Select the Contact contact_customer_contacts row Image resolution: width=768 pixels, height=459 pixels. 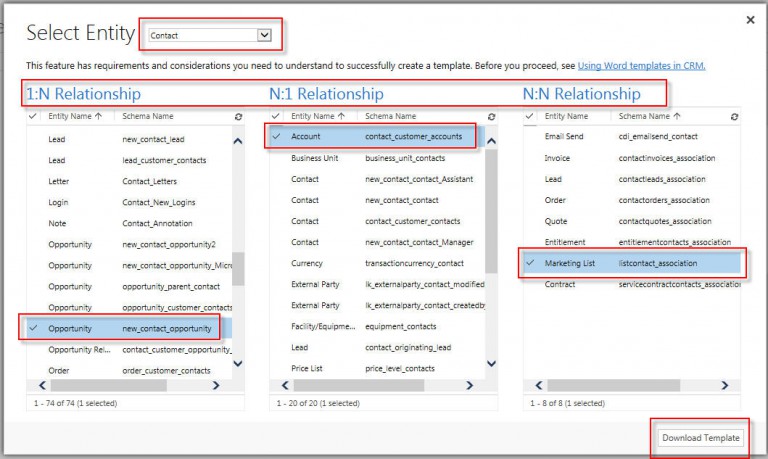[377, 221]
